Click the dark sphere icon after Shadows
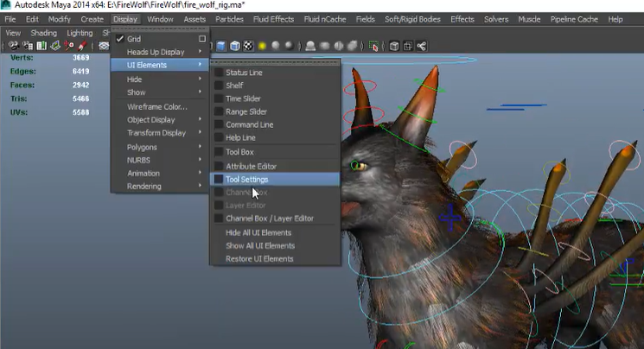This screenshot has width=644, height=349. [289, 46]
